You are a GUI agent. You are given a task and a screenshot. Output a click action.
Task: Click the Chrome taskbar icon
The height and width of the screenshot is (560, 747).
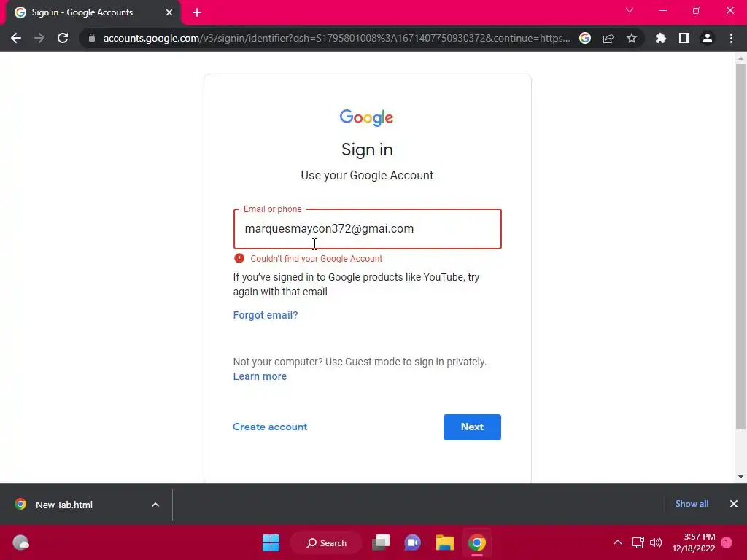tap(477, 542)
